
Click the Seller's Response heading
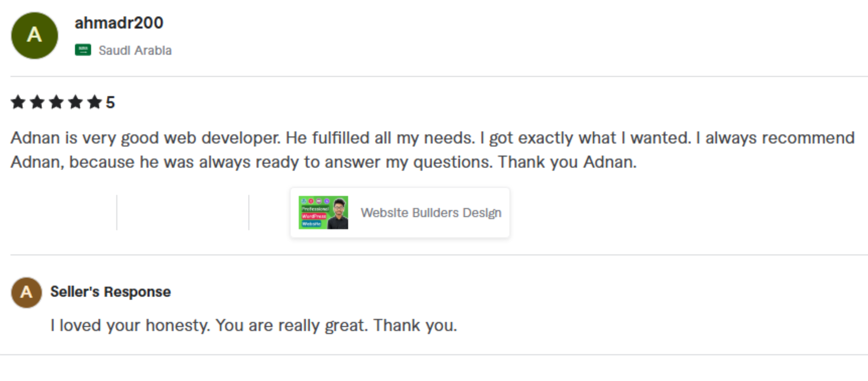pyautogui.click(x=111, y=292)
